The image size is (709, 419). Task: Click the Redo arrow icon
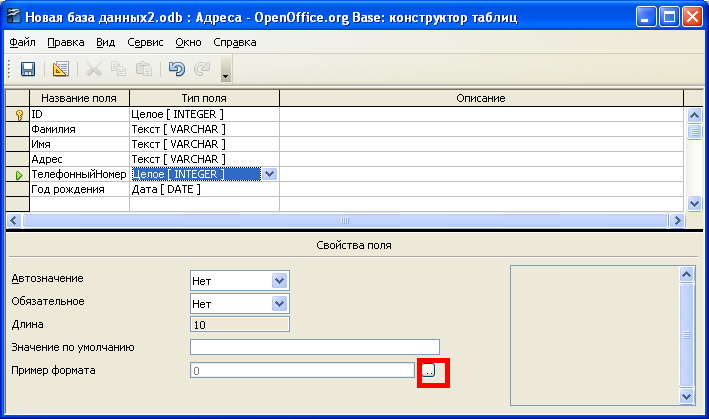pos(202,69)
